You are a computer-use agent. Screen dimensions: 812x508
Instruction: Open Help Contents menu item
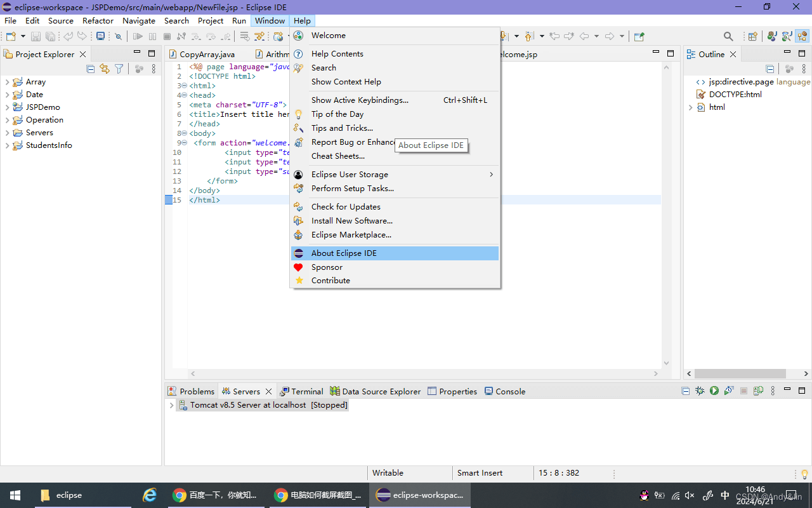click(395, 54)
